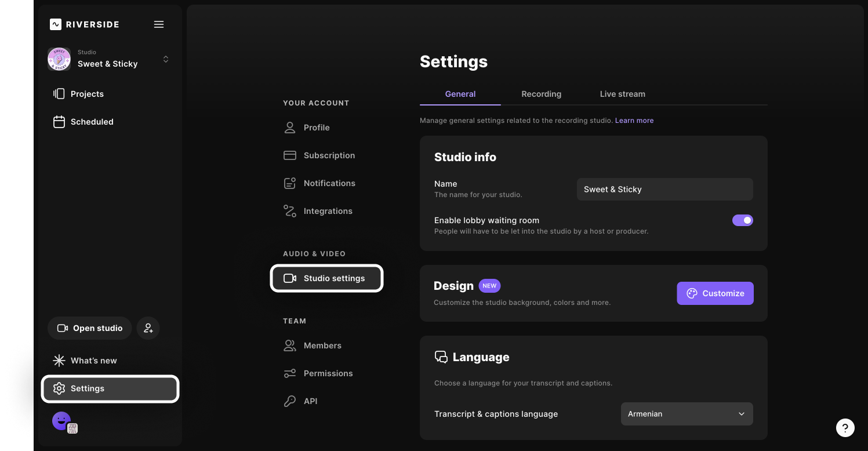Open the API key settings

(310, 401)
